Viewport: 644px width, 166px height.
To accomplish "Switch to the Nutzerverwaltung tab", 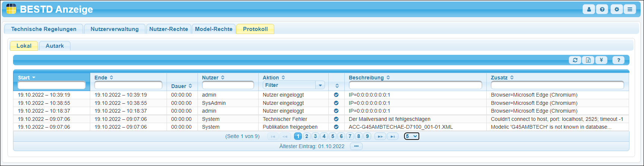I will click(x=114, y=29).
